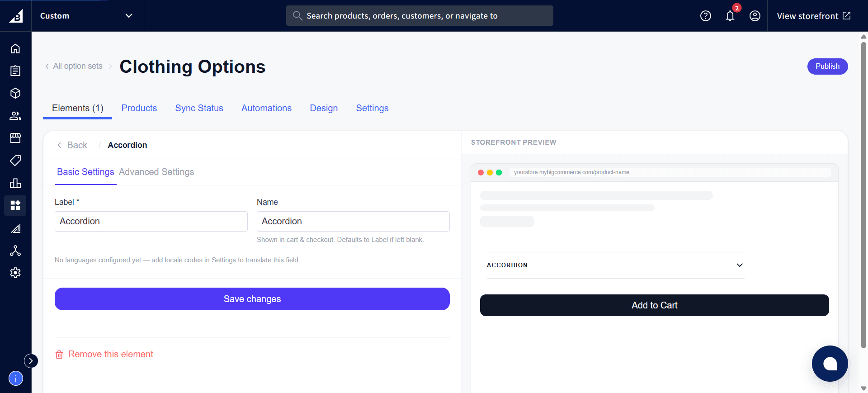This screenshot has width=868, height=393.
Task: Click the BigCommerce logo
Action: (x=16, y=16)
